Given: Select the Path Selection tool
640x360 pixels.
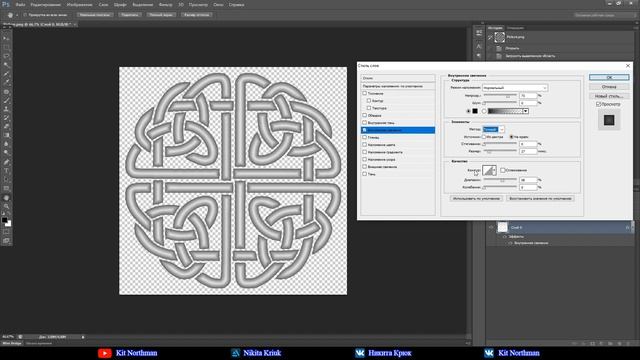Looking at the screenshot, I should click(6, 180).
